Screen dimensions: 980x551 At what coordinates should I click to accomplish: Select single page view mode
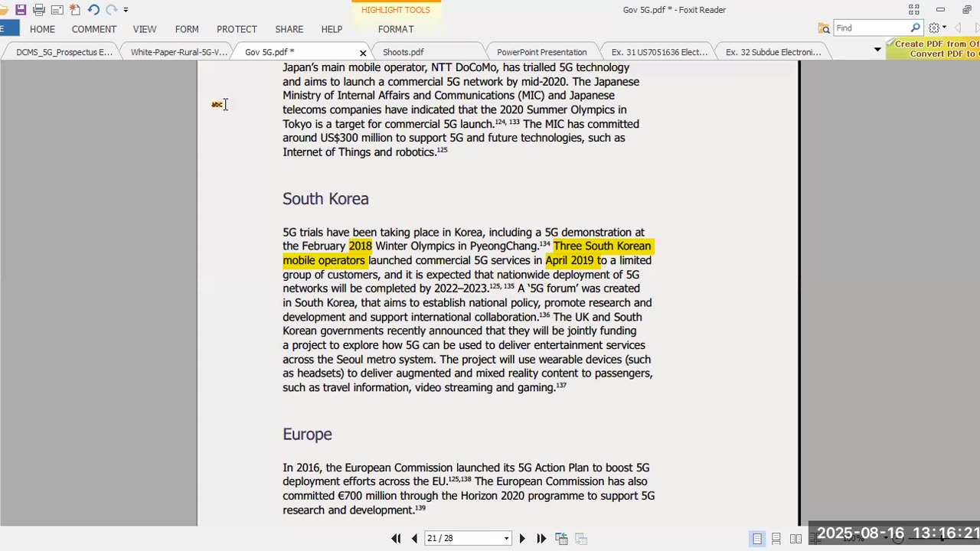click(x=757, y=539)
